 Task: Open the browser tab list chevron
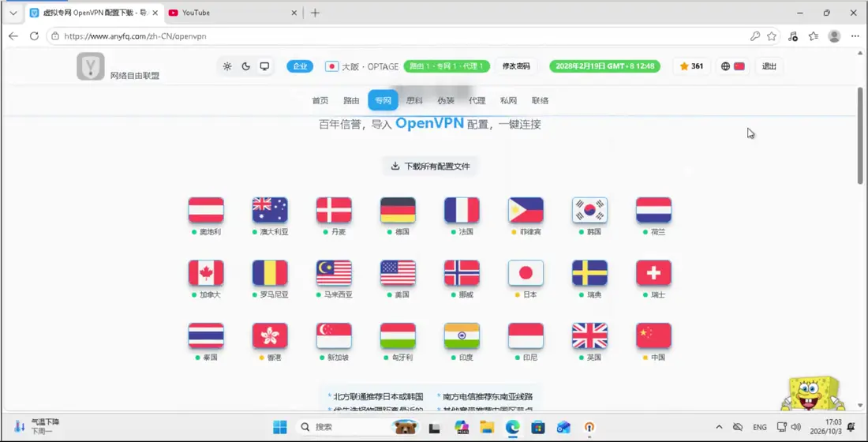pyautogui.click(x=13, y=13)
